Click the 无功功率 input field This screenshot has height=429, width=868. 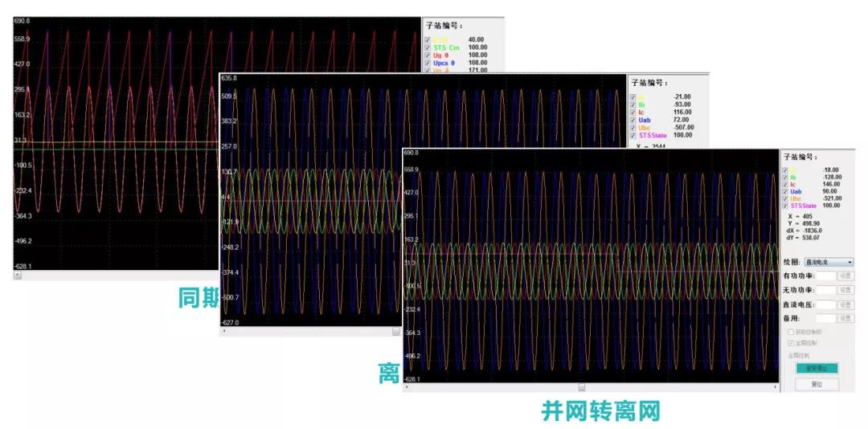(825, 290)
